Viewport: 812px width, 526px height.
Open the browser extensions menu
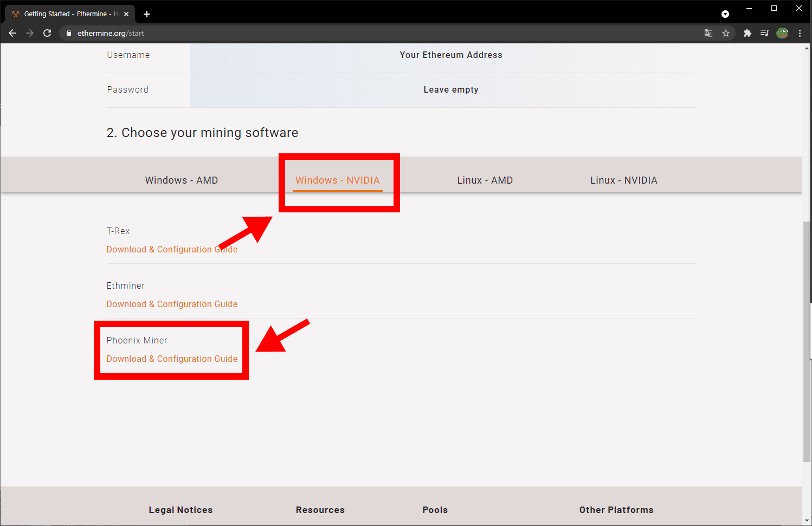[x=747, y=33]
